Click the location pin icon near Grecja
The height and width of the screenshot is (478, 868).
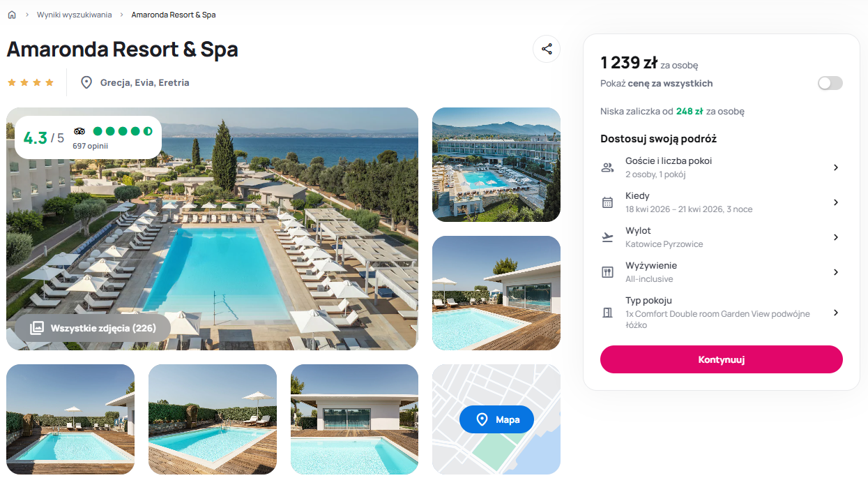[x=86, y=82]
